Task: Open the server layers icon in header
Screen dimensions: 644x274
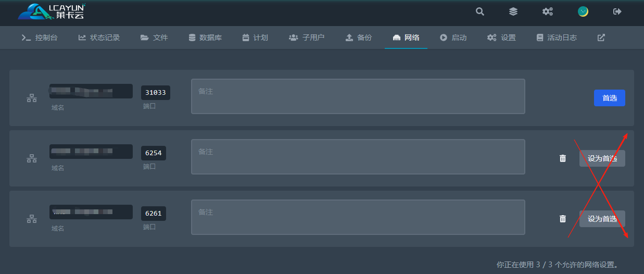Action: pos(513,11)
